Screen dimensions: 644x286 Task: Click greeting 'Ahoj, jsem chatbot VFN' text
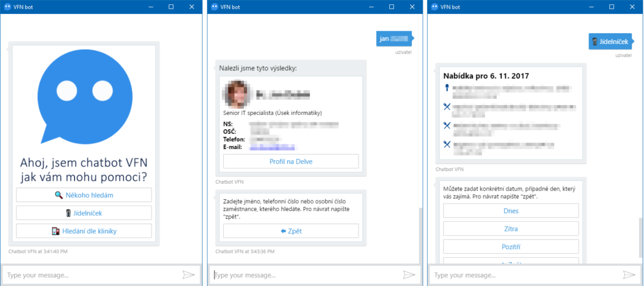[84, 163]
